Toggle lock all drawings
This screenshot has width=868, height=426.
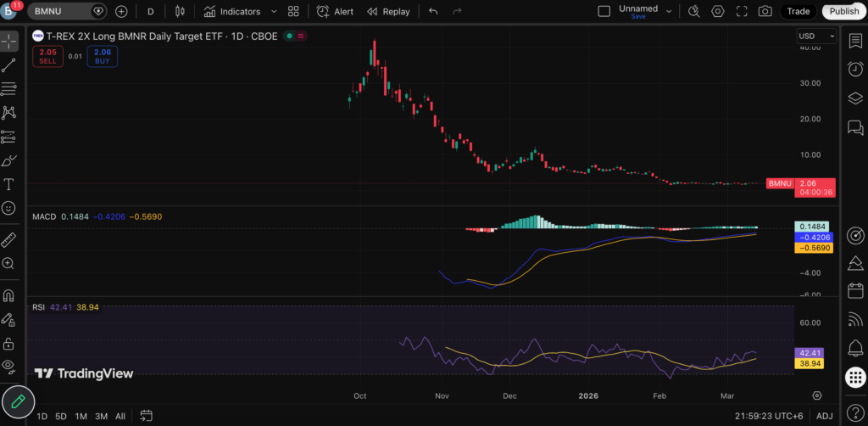[x=9, y=343]
